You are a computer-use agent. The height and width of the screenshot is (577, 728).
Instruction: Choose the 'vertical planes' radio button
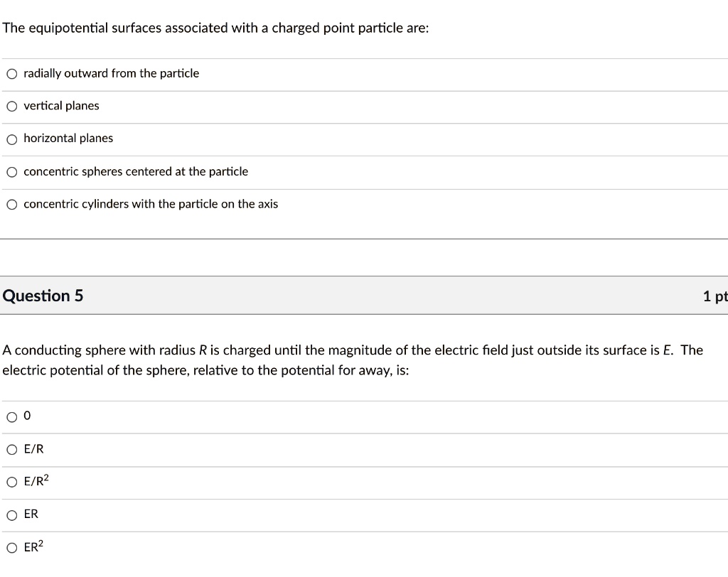pyautogui.click(x=12, y=107)
